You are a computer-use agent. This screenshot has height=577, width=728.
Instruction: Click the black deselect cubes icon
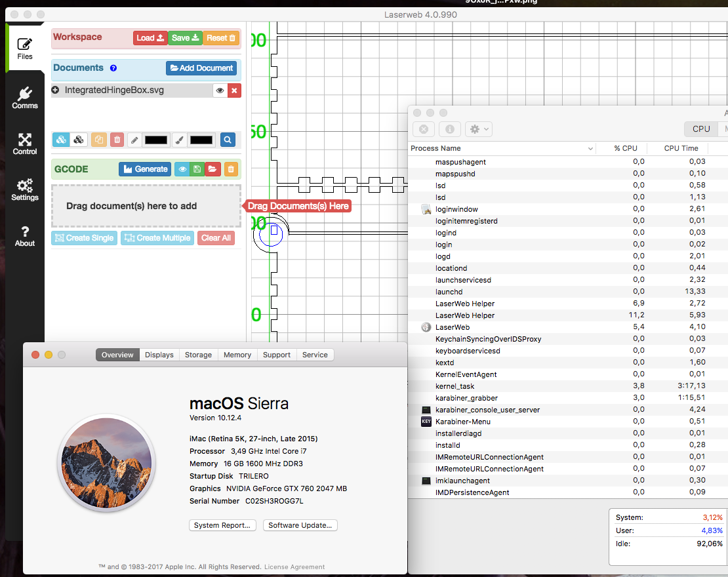pos(79,140)
